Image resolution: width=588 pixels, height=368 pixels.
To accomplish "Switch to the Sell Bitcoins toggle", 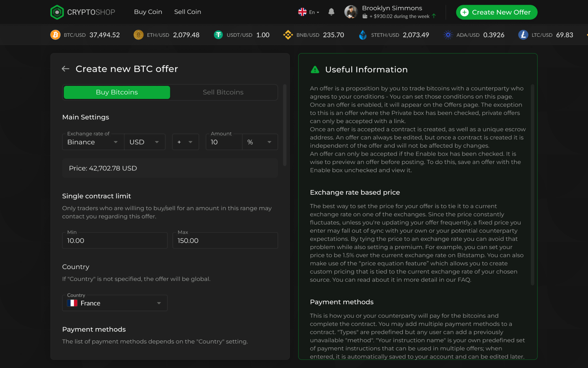I will 223,92.
